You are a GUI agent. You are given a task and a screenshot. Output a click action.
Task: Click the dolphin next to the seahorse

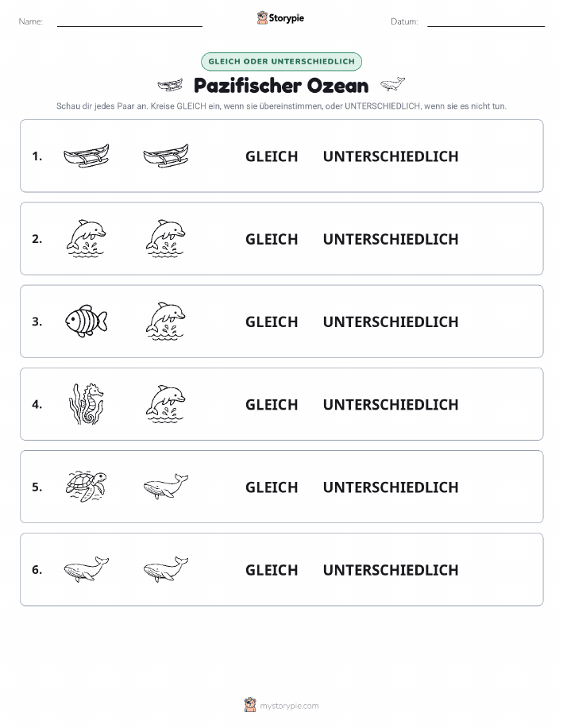point(166,403)
